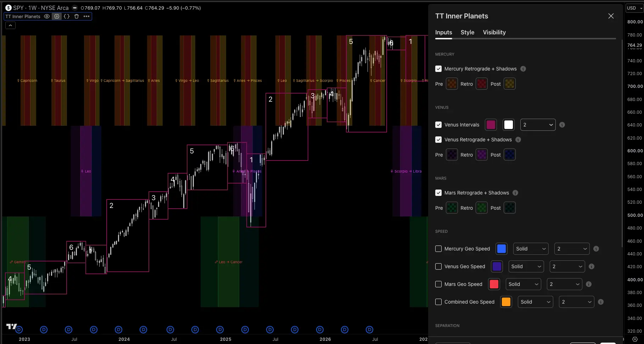The image size is (644, 344).
Task: Show info for Mercury Retrograde + Shadows
Action: [x=523, y=69]
